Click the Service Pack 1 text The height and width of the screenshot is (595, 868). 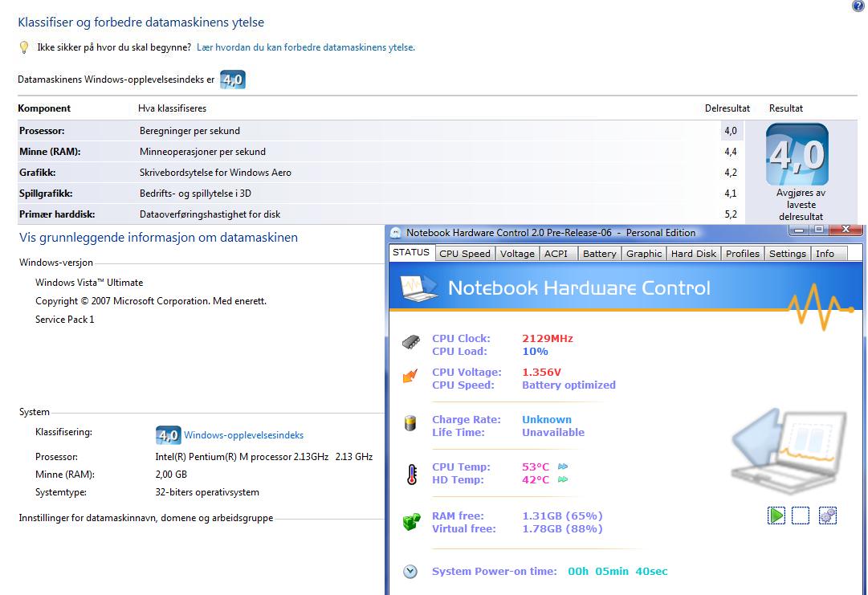click(x=65, y=320)
